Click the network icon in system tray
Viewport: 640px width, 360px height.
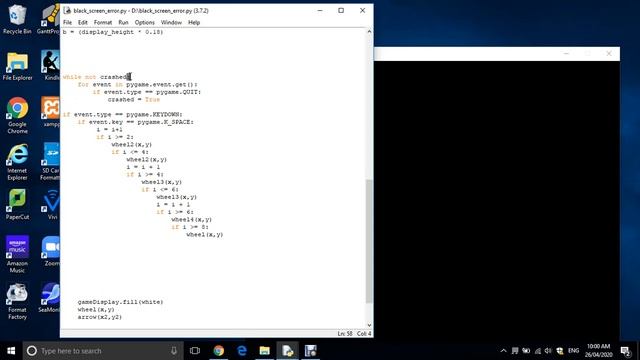coord(538,351)
